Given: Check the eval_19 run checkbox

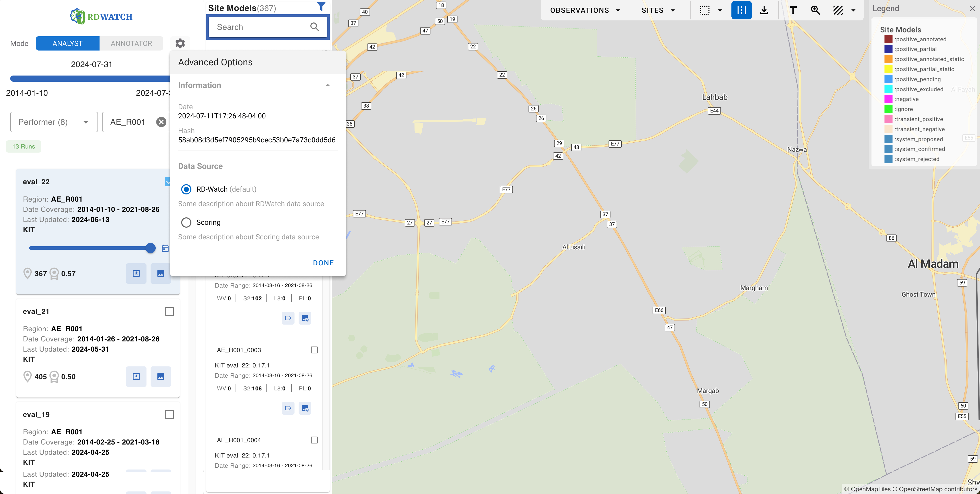Looking at the screenshot, I should tap(170, 415).
